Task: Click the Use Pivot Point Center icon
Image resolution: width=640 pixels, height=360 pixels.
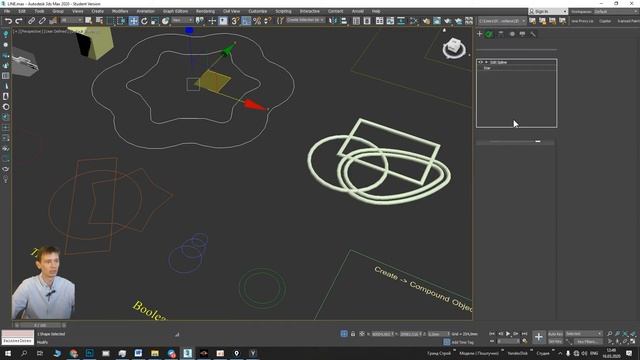Action: 200,20
